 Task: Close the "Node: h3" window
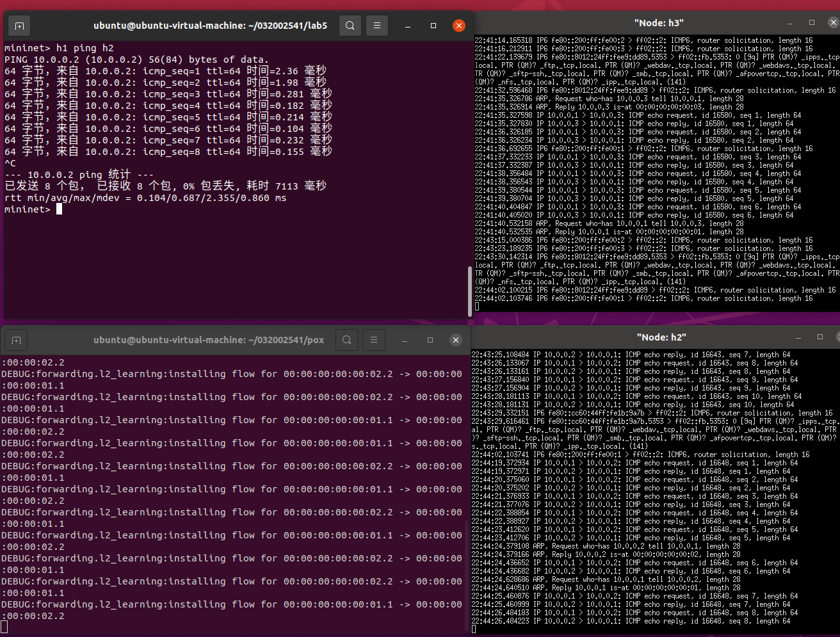(x=833, y=22)
